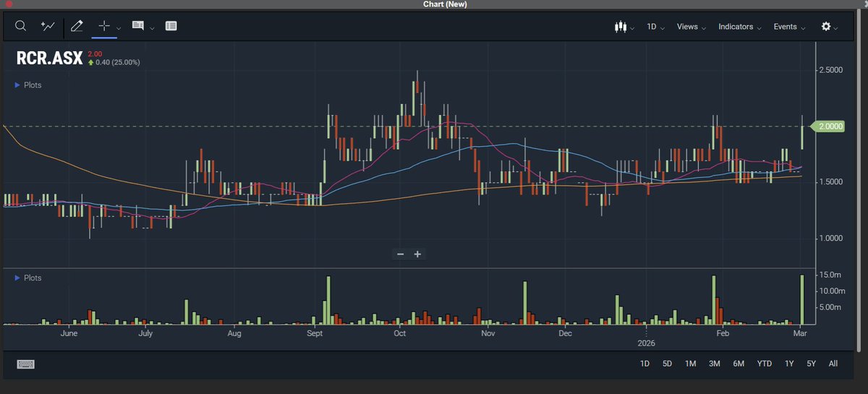
Task: Activate the crosshair cursor tool
Action: 104,26
